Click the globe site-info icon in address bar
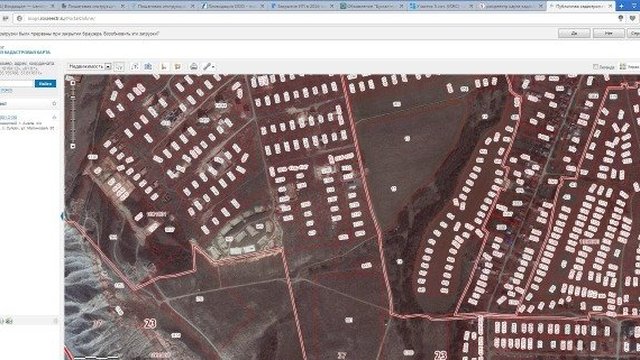640x360 pixels. click(x=19, y=18)
